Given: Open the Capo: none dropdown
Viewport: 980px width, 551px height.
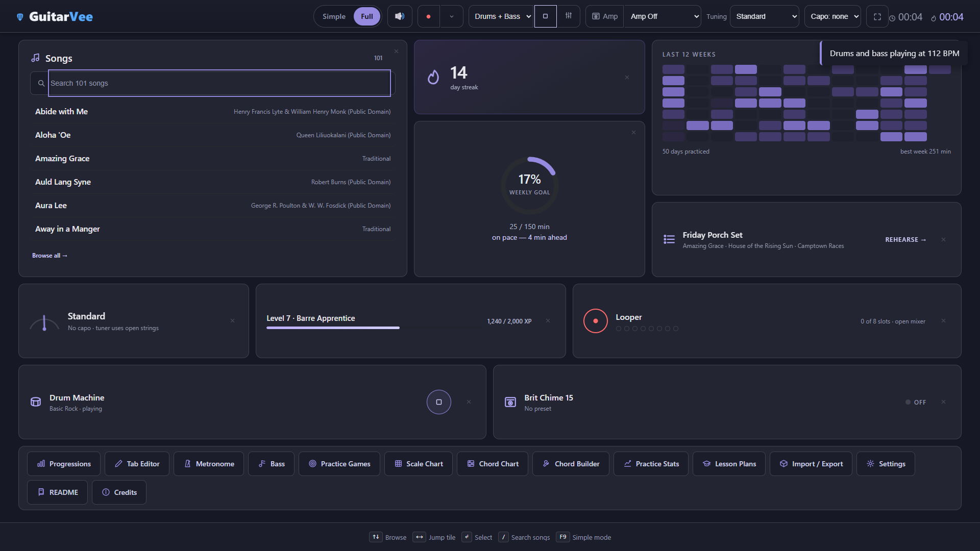Looking at the screenshot, I should pos(832,16).
